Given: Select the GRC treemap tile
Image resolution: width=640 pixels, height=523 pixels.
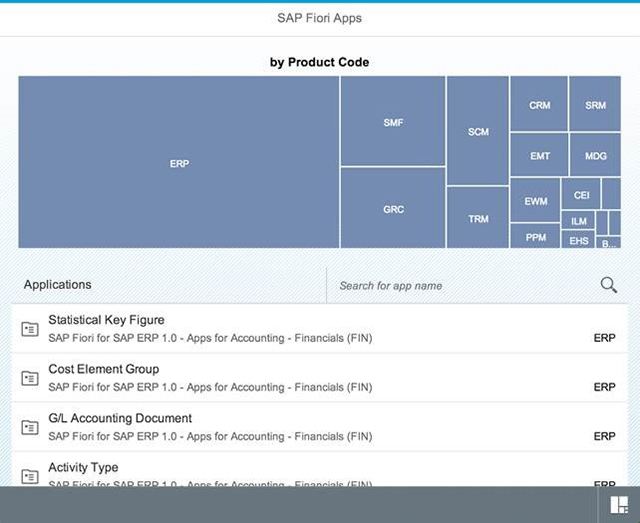Looking at the screenshot, I should pos(393,208).
